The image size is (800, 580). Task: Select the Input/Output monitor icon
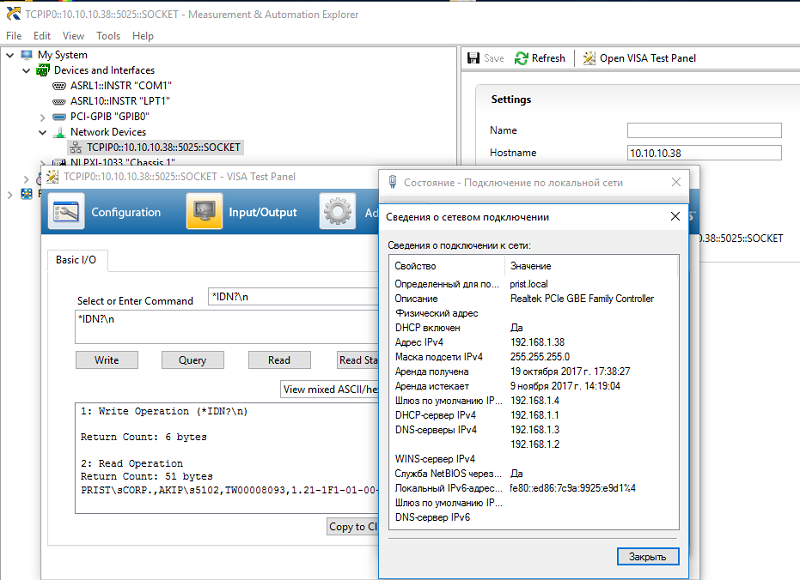coord(204,212)
